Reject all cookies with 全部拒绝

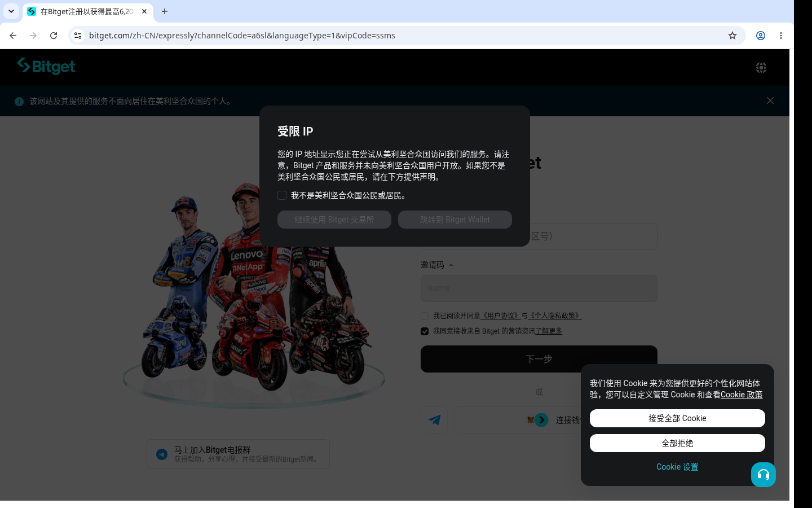[677, 443]
